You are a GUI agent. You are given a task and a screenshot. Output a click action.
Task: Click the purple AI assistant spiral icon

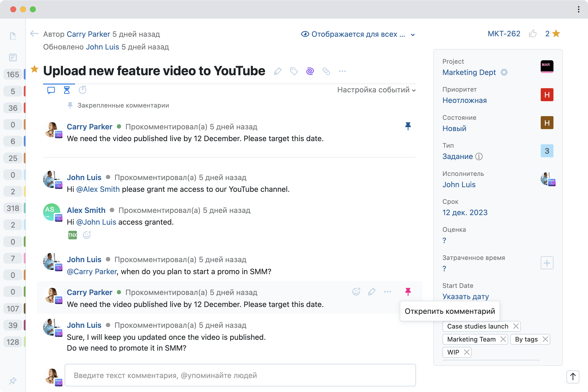pyautogui.click(x=310, y=71)
